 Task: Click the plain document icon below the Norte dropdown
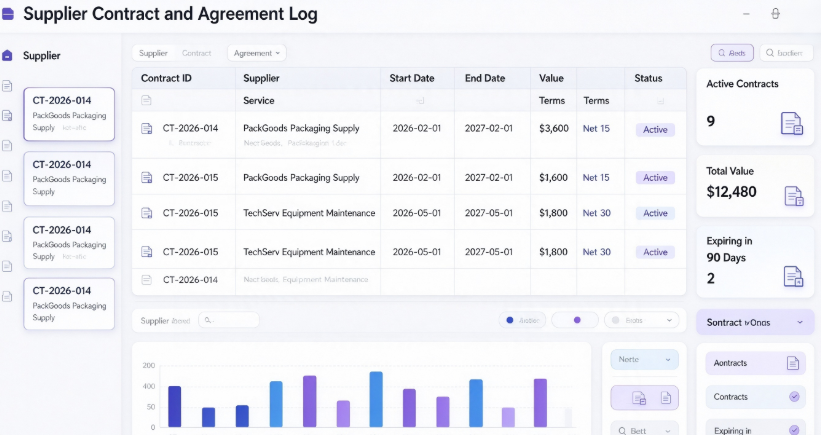click(x=666, y=398)
